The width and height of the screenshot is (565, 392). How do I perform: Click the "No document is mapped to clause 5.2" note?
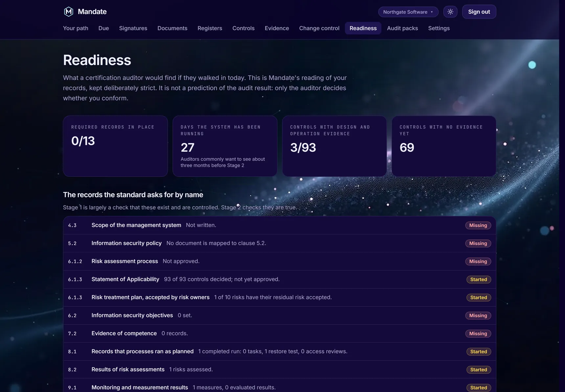pos(216,243)
